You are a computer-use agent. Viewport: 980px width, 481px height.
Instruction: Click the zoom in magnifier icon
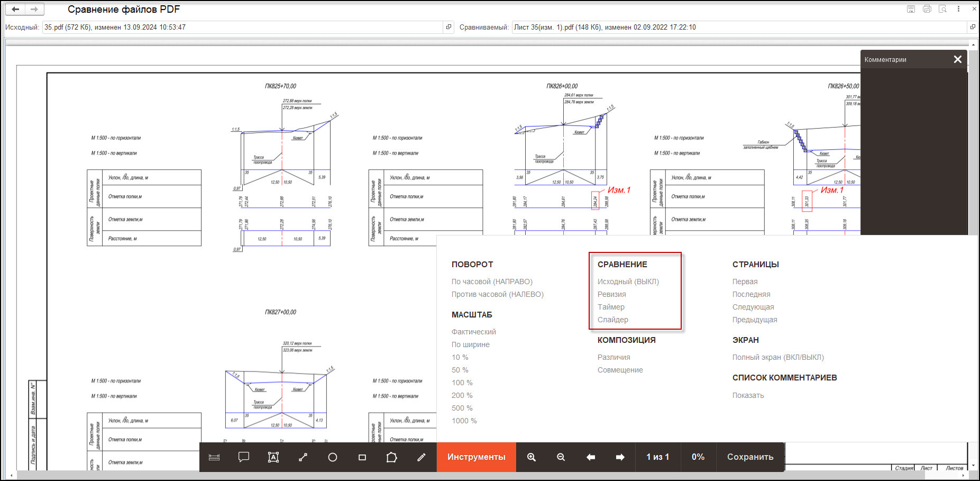click(x=532, y=457)
